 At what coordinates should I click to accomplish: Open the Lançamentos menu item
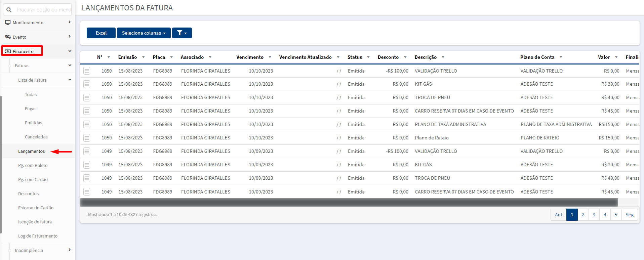[x=31, y=151]
